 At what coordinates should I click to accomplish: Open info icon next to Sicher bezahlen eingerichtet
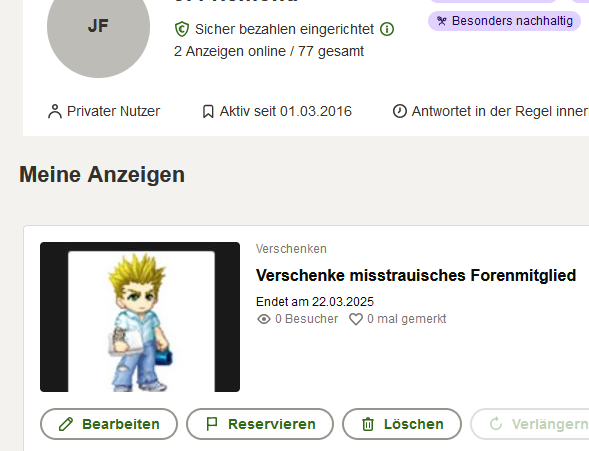(x=387, y=29)
